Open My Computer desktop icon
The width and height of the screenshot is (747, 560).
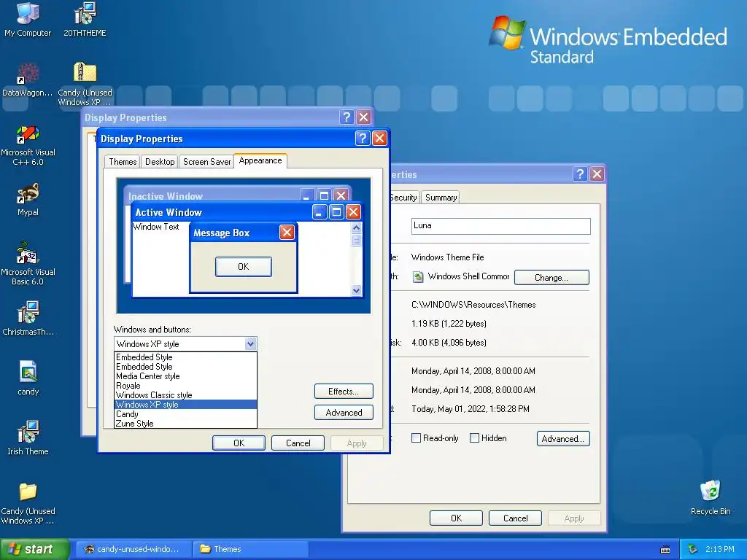click(28, 19)
